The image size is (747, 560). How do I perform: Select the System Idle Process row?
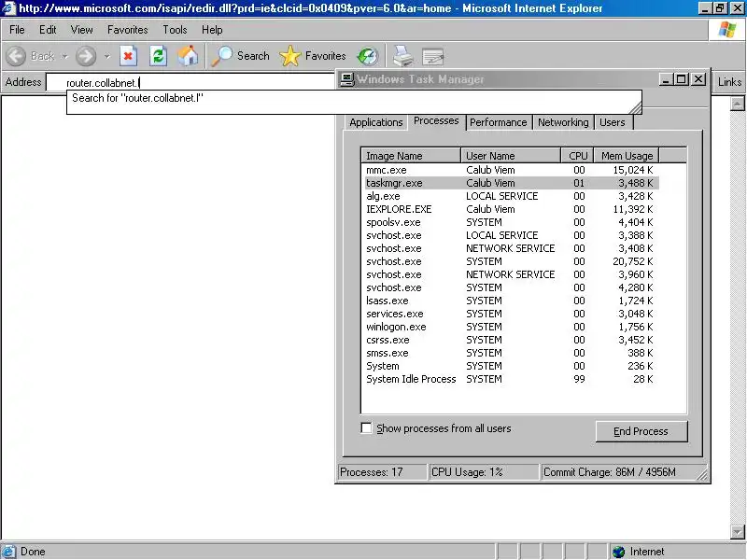(x=512, y=380)
